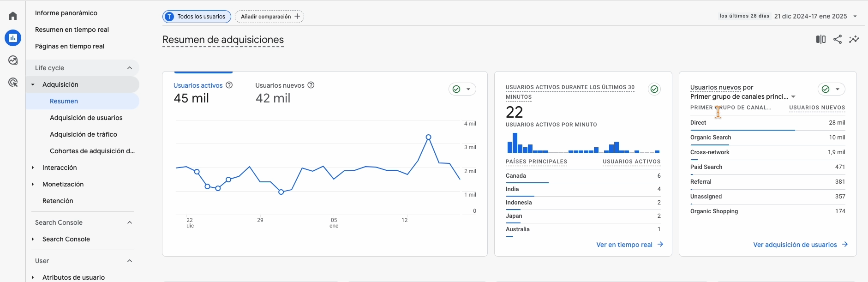
Task: Open the Advertising icon in left rail
Action: pyautogui.click(x=13, y=83)
